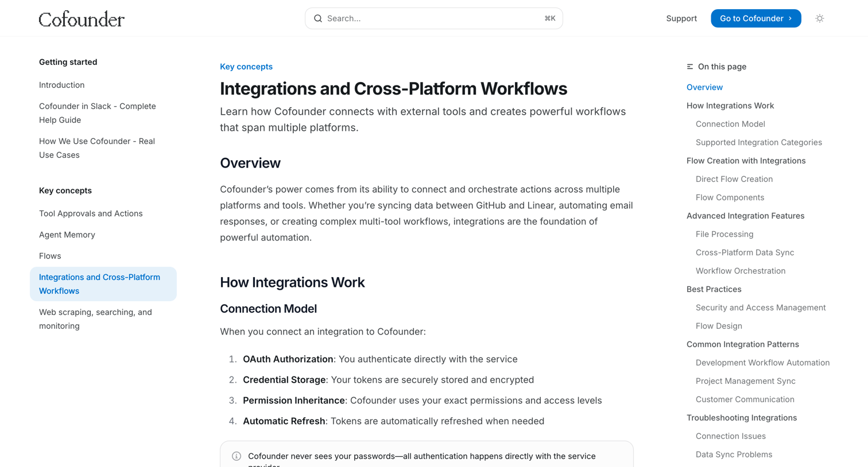
Task: Jump to Best Practices
Action: (714, 289)
